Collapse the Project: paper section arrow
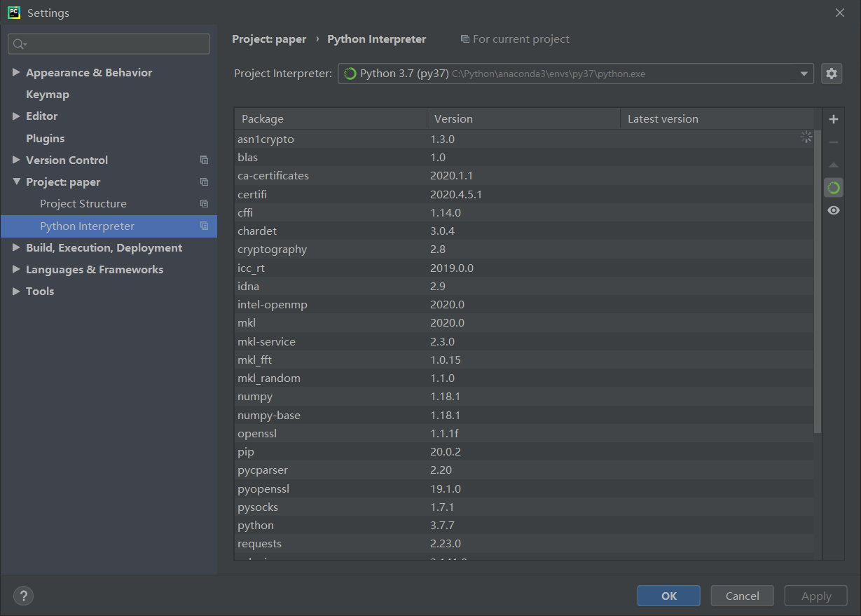The image size is (861, 616). pyautogui.click(x=16, y=182)
